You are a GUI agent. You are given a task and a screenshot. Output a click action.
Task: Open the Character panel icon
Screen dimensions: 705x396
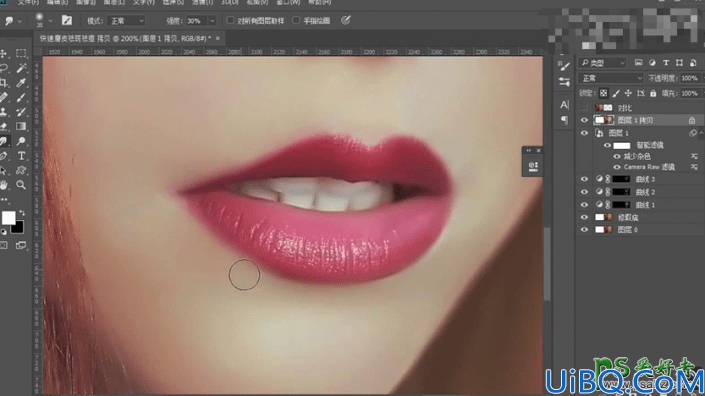point(564,105)
